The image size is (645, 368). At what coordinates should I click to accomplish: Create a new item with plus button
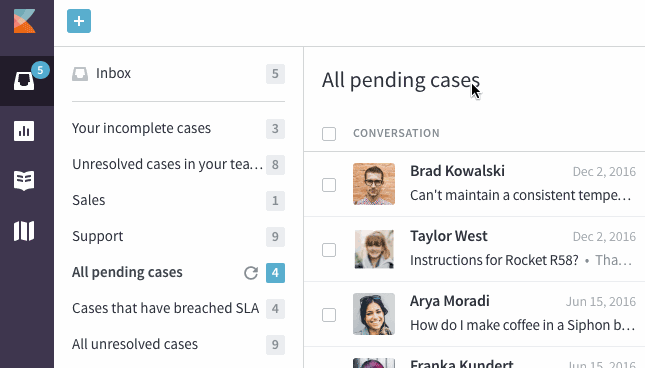[x=79, y=21]
